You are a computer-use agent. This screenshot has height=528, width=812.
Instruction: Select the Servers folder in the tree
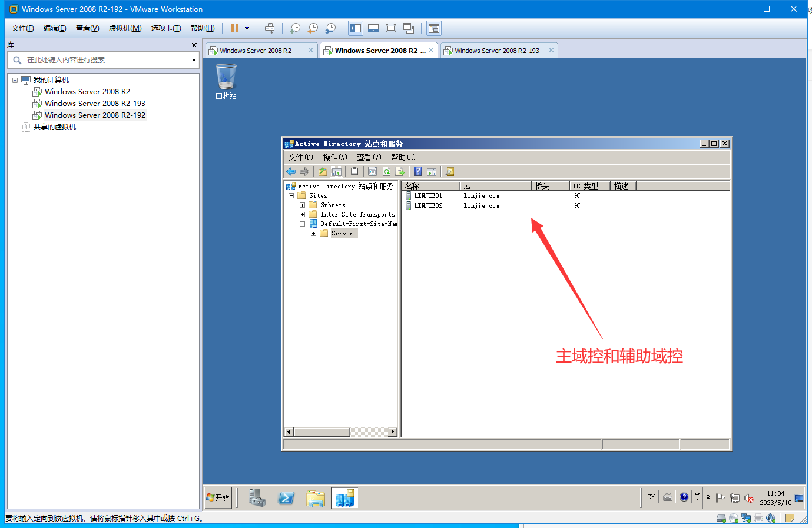point(344,234)
